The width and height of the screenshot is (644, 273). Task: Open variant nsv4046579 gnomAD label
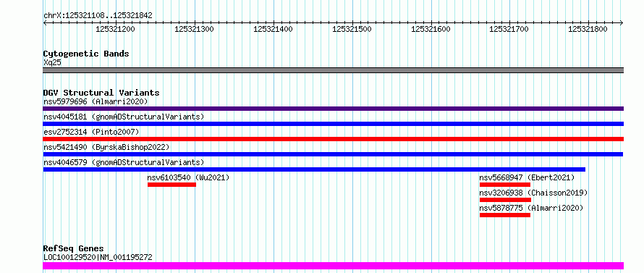point(124,162)
